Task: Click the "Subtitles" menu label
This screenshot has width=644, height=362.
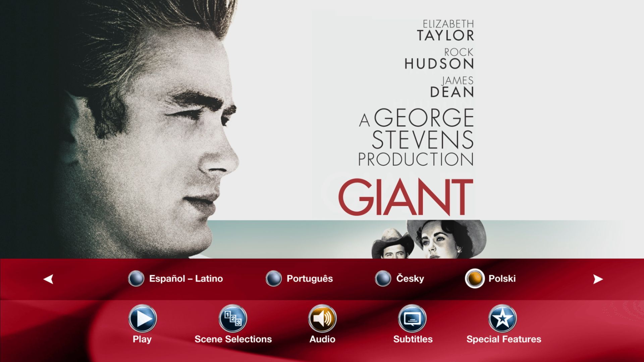Action: coord(413,339)
